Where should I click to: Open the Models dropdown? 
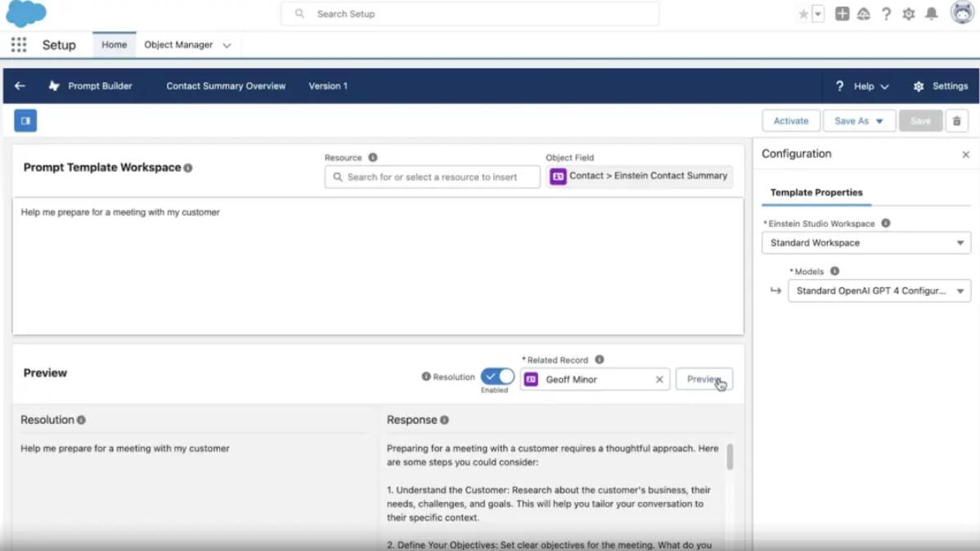[x=879, y=291]
